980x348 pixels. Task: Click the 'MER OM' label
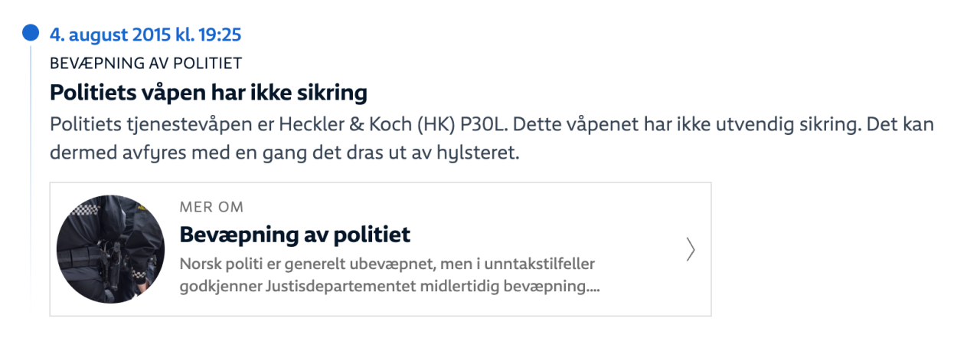(211, 208)
